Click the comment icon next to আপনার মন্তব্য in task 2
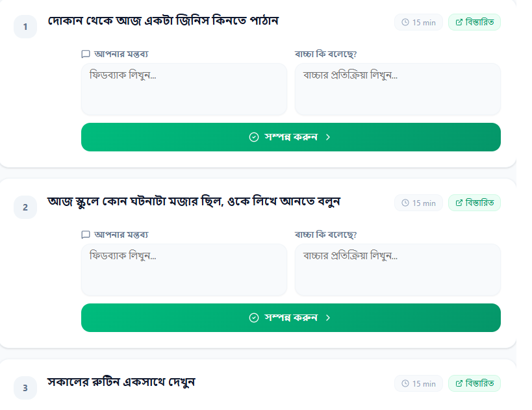The image size is (532, 410). [85, 235]
